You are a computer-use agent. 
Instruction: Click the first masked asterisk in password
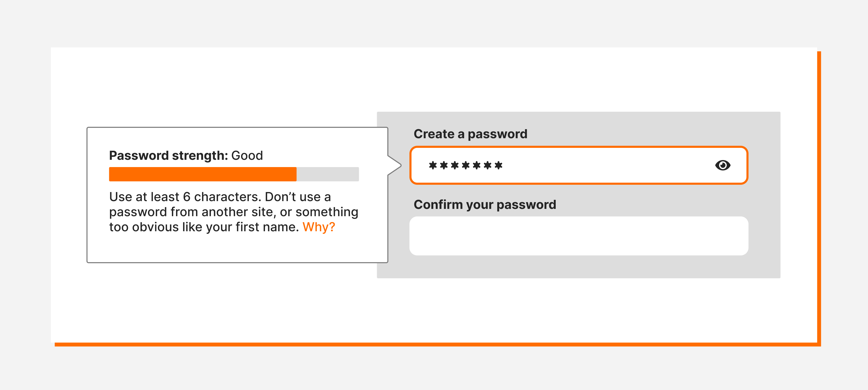pyautogui.click(x=433, y=165)
